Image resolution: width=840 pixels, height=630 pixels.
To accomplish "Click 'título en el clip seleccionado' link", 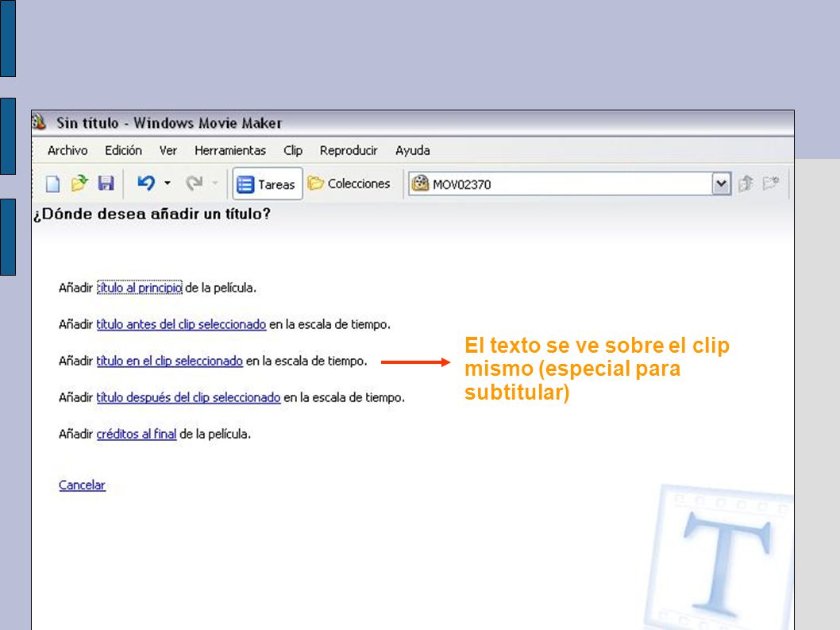I will pyautogui.click(x=169, y=361).
